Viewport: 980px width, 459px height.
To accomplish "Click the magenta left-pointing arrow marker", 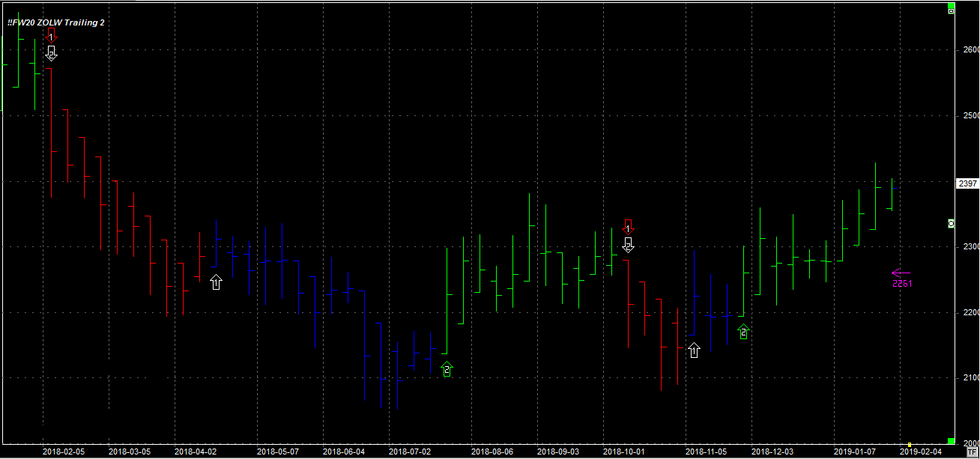I will (x=900, y=273).
